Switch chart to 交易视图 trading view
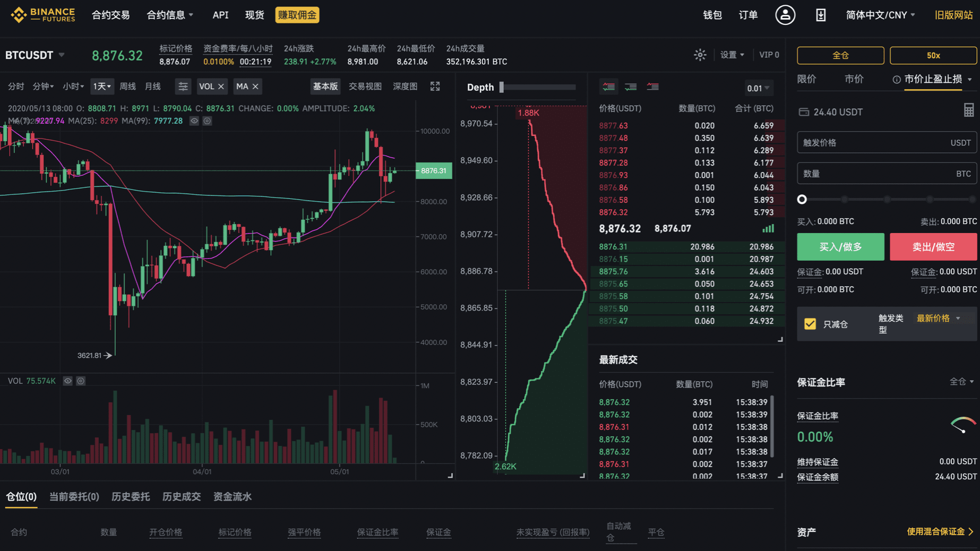 point(365,87)
